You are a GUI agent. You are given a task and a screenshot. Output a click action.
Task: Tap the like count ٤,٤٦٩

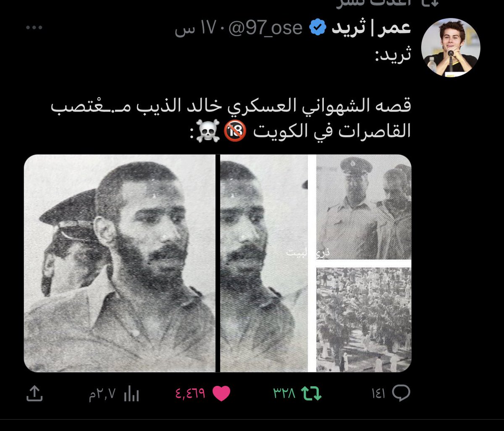click(190, 394)
